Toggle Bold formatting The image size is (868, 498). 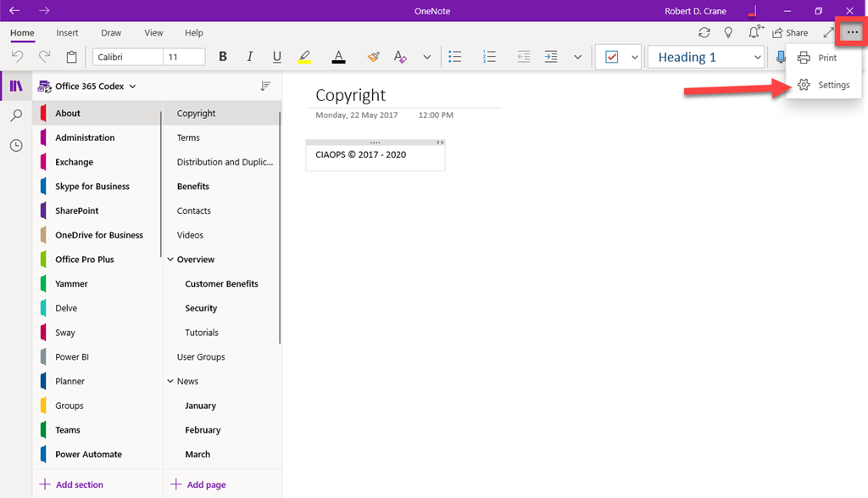point(223,57)
